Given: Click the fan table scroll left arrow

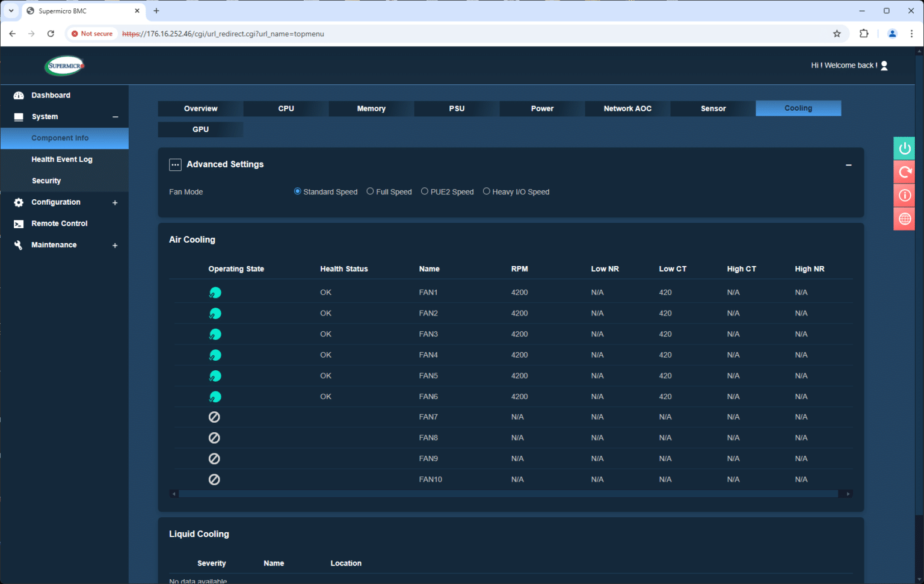Looking at the screenshot, I should (174, 494).
